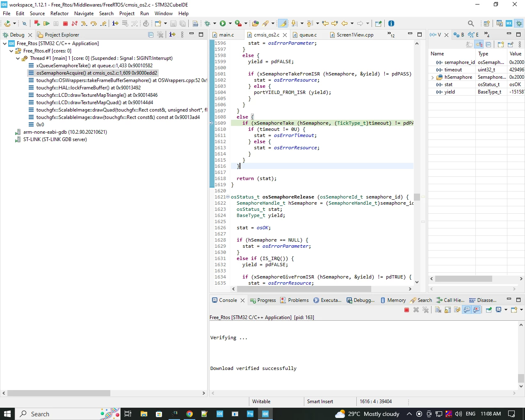Switch to the MX Device Configuration perspective
Viewport: 525px width, 420px height.
(509, 23)
